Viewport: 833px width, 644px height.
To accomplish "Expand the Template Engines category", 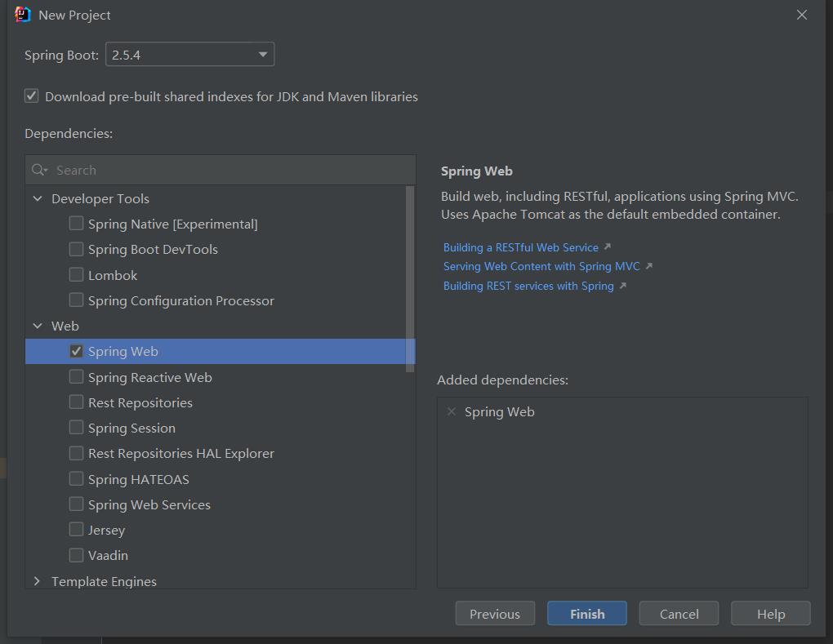I will pos(38,581).
